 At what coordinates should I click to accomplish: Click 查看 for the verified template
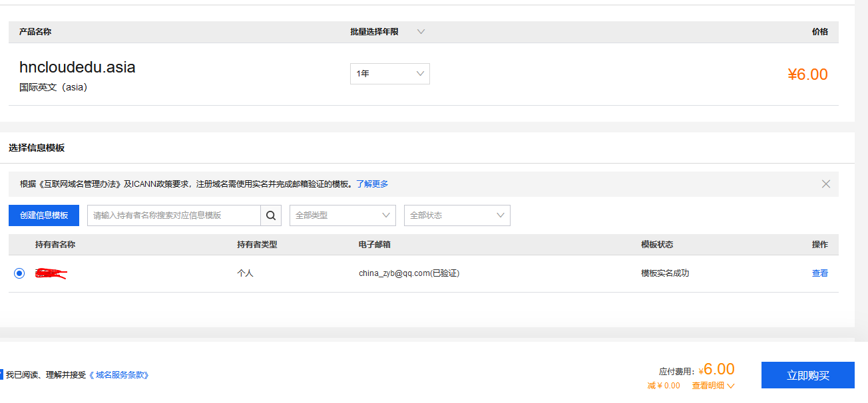click(x=819, y=273)
